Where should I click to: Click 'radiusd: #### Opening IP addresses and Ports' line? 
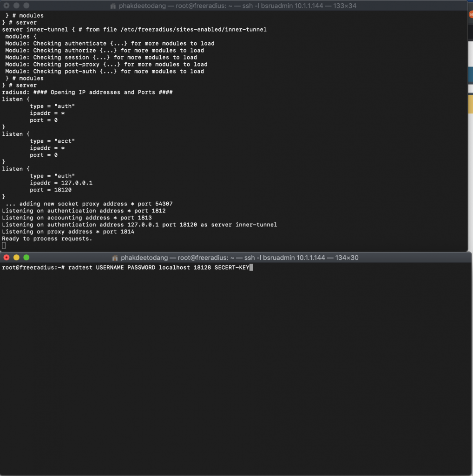(x=87, y=92)
